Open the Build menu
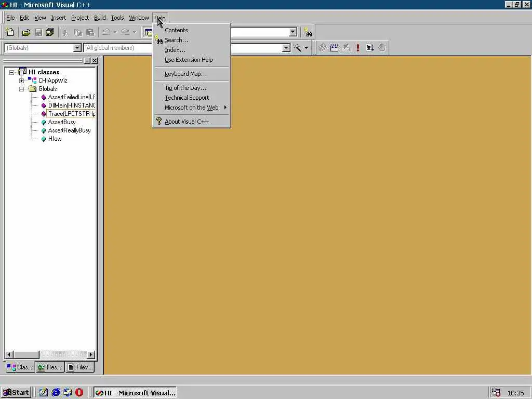532x399 pixels. (x=100, y=18)
